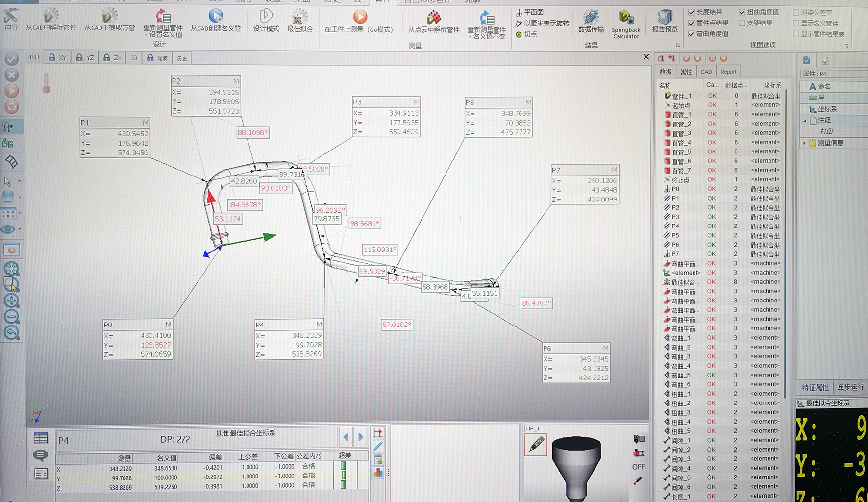
Task: Launch the Springback Calculator
Action: pyautogui.click(x=626, y=24)
